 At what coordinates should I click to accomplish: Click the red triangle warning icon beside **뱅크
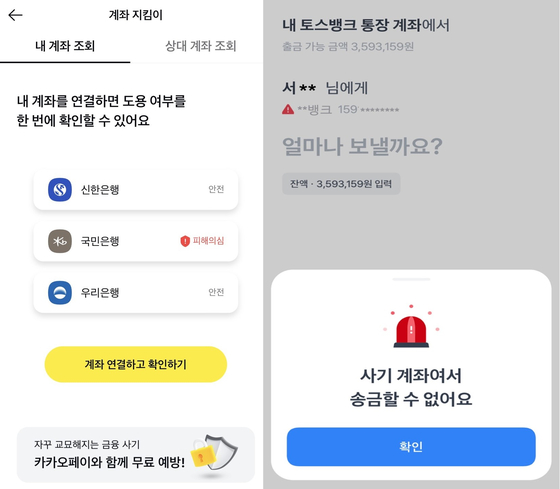pos(288,109)
